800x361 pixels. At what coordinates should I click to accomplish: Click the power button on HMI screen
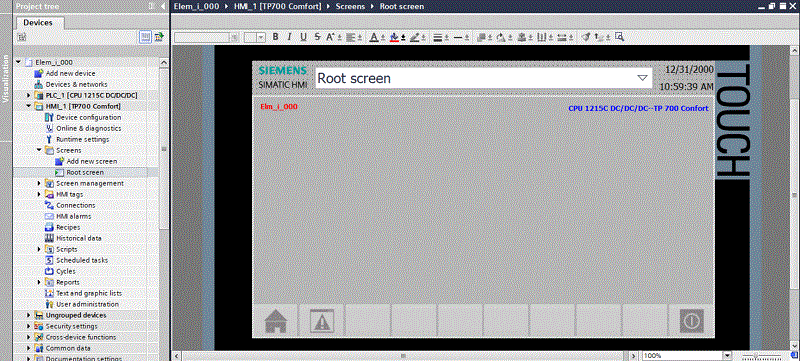691,321
